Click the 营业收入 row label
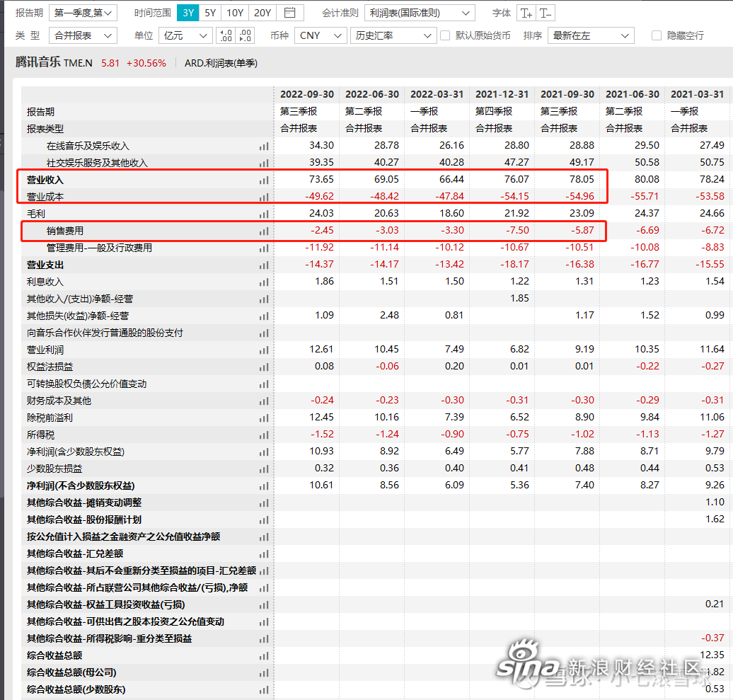The height and width of the screenshot is (700, 733). [45, 180]
